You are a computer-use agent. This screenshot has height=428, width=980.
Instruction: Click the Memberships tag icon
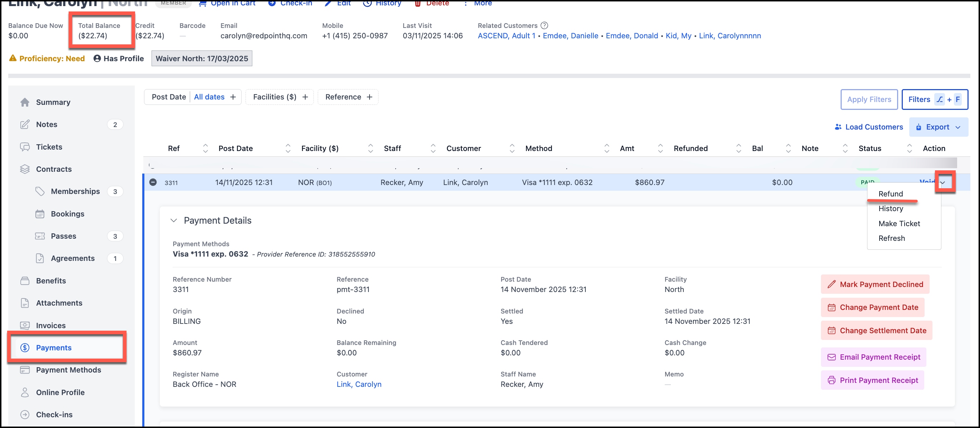[x=40, y=191]
